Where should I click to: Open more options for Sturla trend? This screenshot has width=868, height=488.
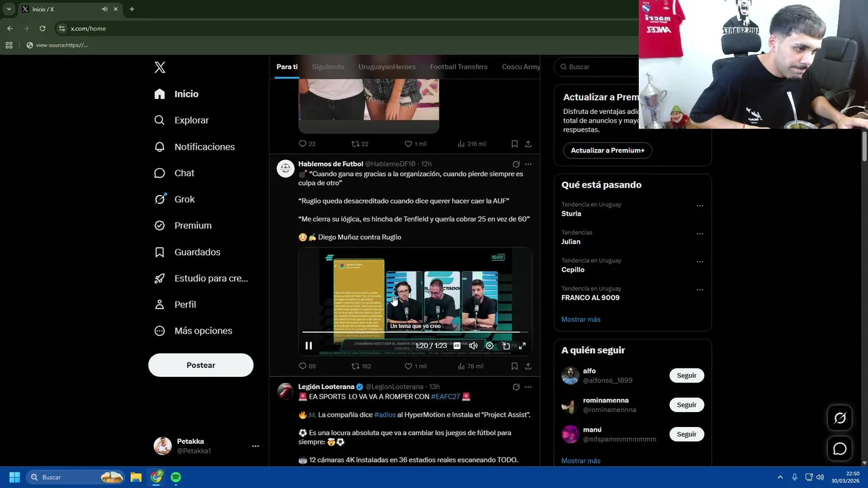coord(700,205)
